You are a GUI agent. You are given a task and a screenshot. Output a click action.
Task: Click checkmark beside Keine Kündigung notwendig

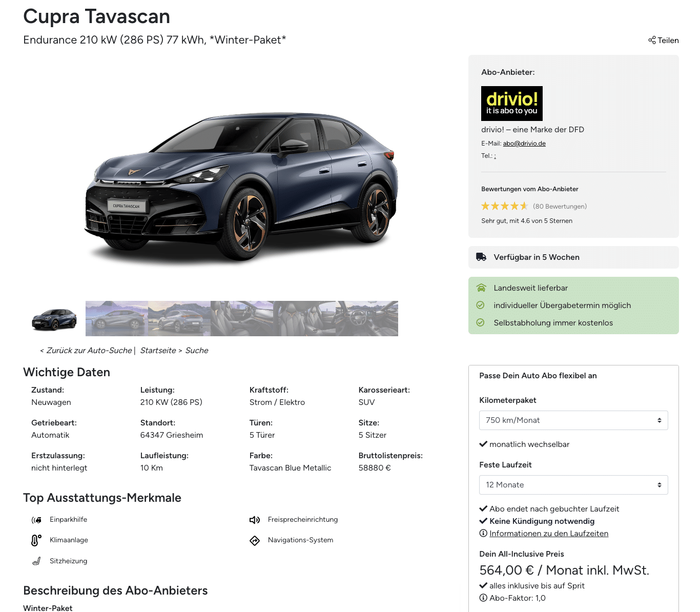[483, 521]
